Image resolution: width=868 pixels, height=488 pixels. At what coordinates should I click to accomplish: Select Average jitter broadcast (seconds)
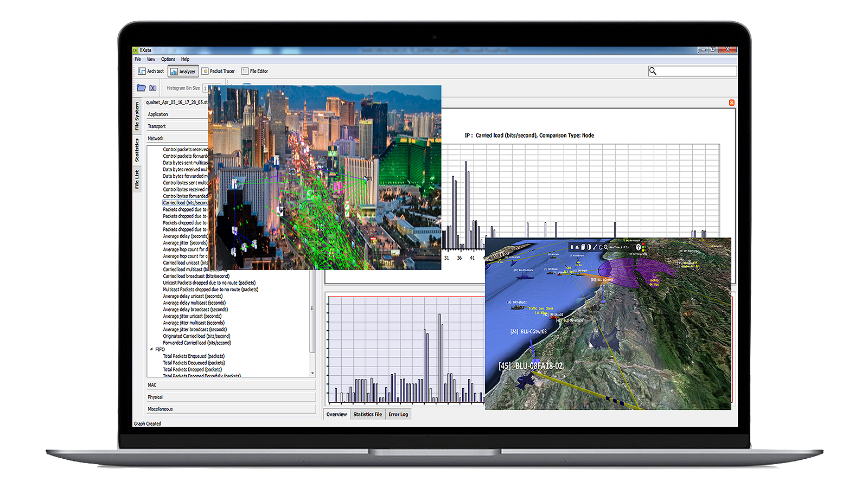(x=195, y=330)
